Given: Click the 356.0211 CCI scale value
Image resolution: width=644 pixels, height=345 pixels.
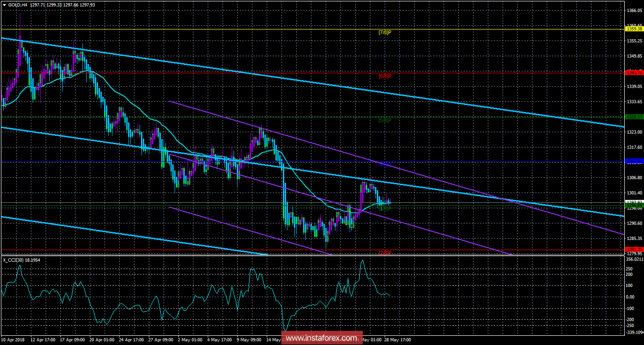Looking at the screenshot, I should click(635, 259).
